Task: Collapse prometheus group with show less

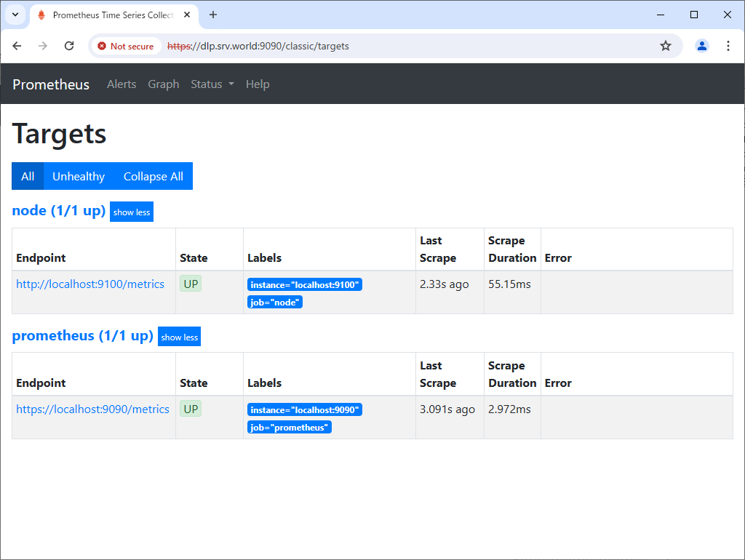Action: pos(179,337)
